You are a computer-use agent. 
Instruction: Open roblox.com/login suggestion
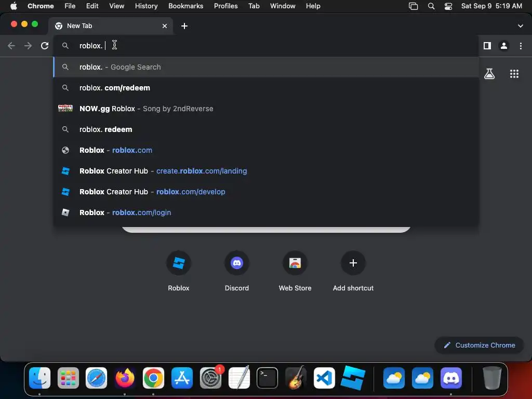(x=267, y=212)
